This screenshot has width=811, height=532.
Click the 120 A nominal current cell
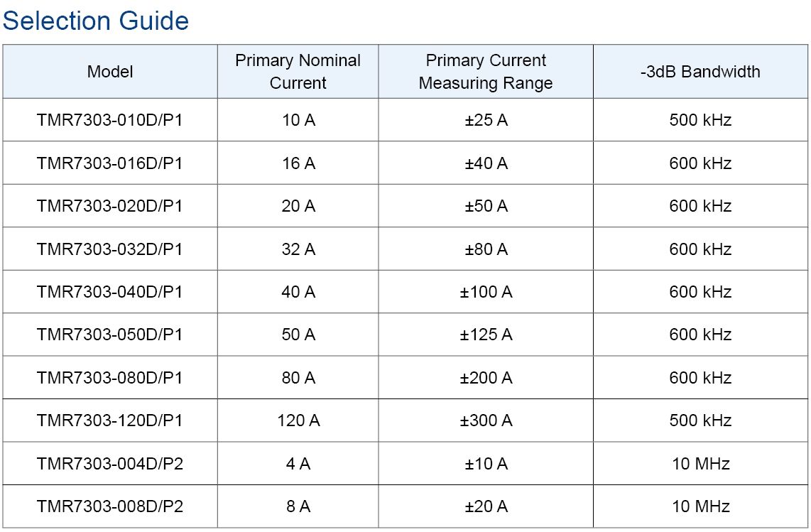pos(298,420)
